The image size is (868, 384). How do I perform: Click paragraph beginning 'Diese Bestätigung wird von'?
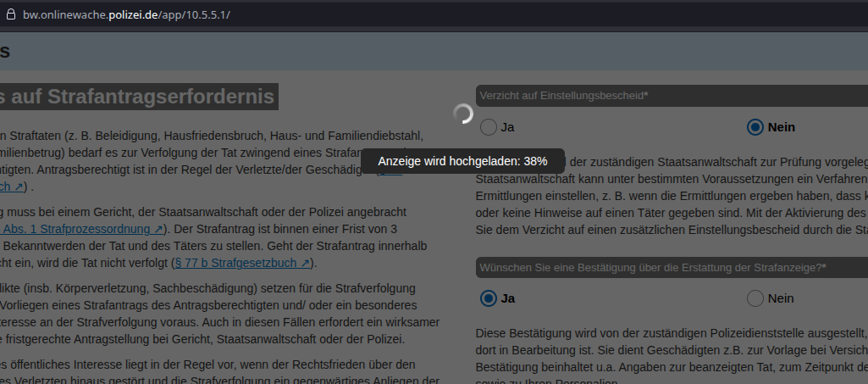(x=669, y=349)
